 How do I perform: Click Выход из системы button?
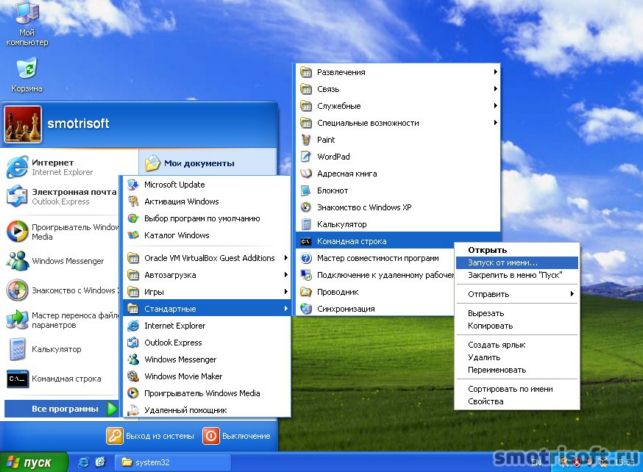pos(150,436)
